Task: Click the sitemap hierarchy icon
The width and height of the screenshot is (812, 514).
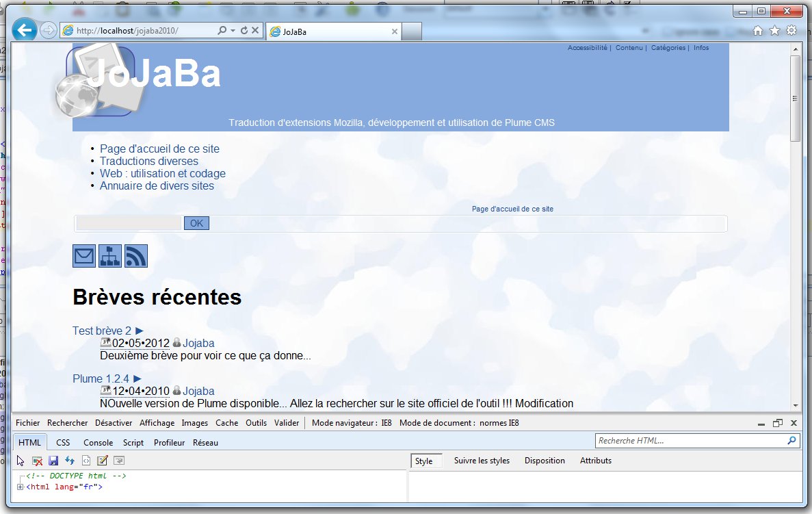Action: [x=109, y=256]
